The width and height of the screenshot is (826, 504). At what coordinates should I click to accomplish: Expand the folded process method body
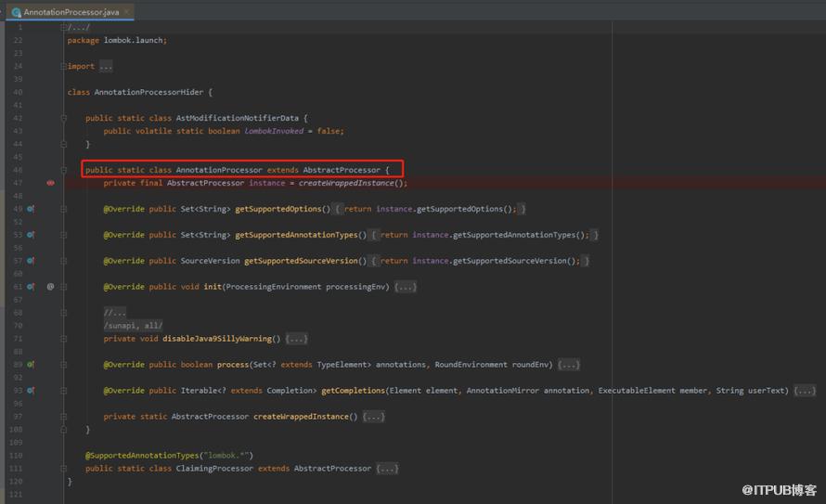click(569, 365)
